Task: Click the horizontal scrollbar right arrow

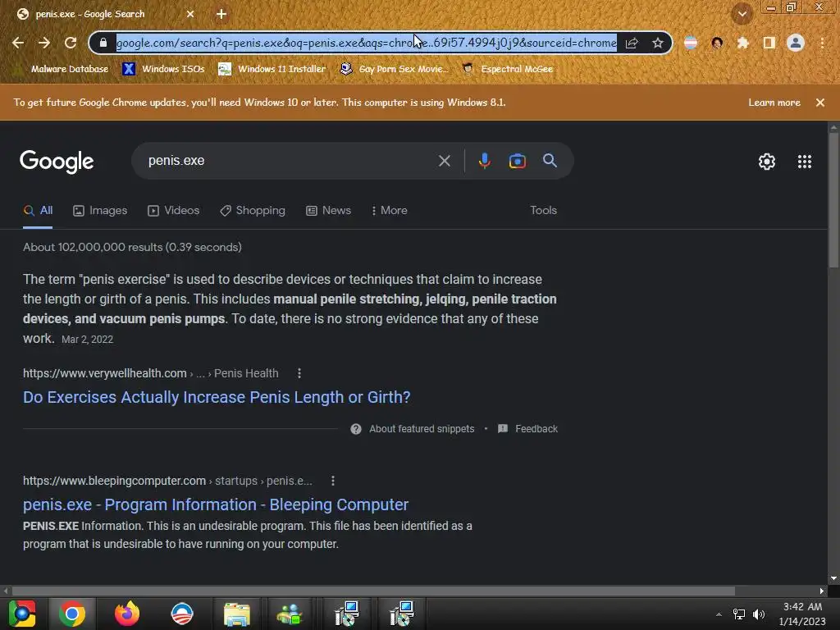Action: pyautogui.click(x=822, y=591)
